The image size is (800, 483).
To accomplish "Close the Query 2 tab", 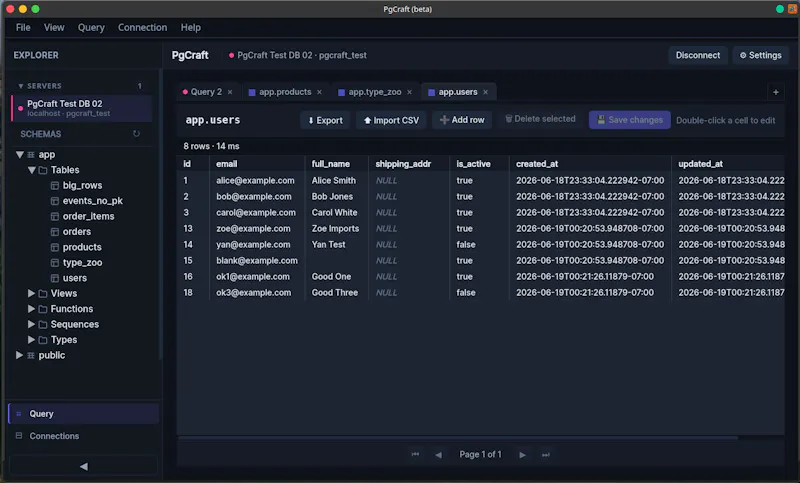I will coord(230,92).
